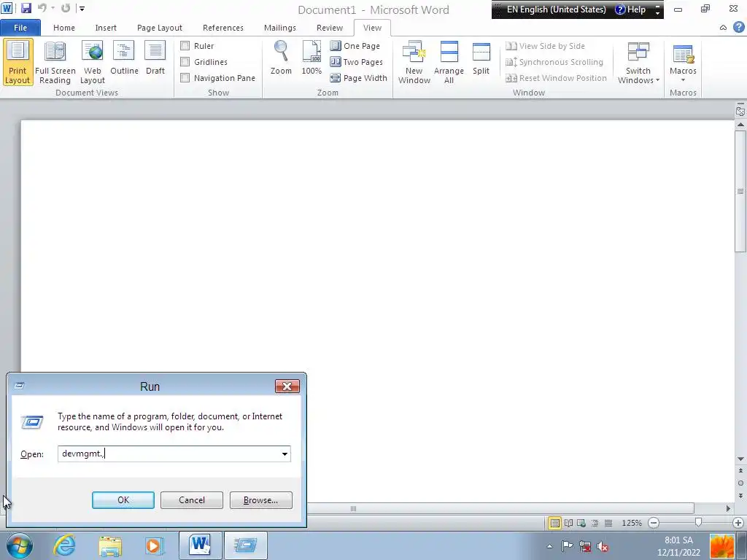Open language bar options arrow

point(657,13)
